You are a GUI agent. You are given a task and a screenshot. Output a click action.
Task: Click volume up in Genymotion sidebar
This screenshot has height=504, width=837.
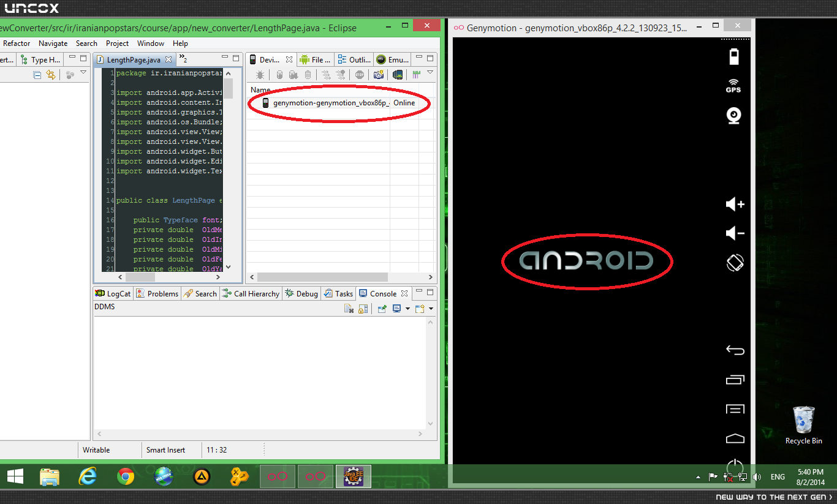coord(735,205)
